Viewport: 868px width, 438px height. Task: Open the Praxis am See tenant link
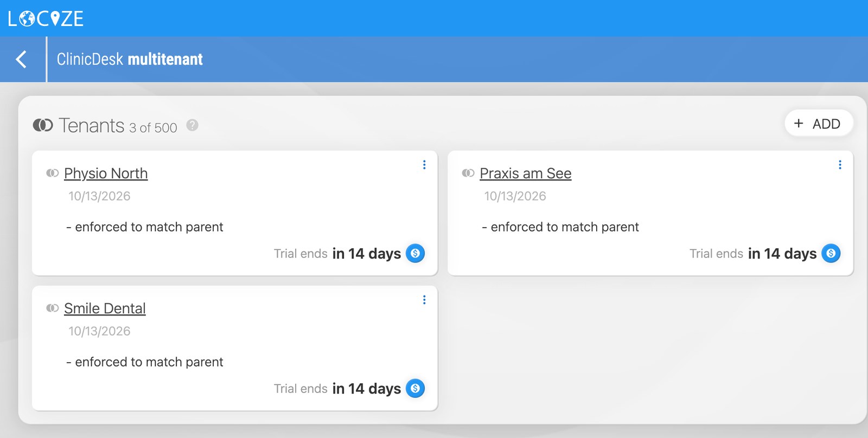coord(526,173)
